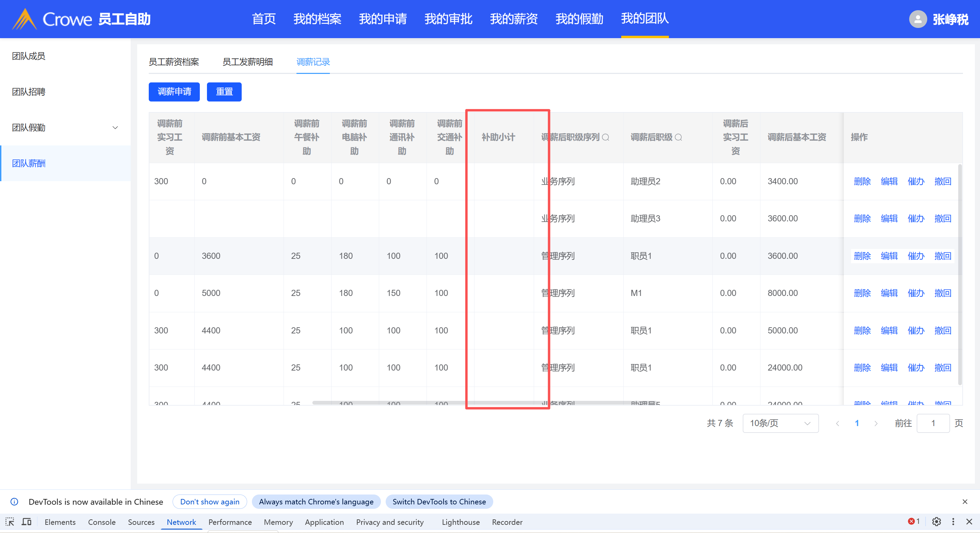
Task: Click the red error count icon
Action: tap(912, 521)
